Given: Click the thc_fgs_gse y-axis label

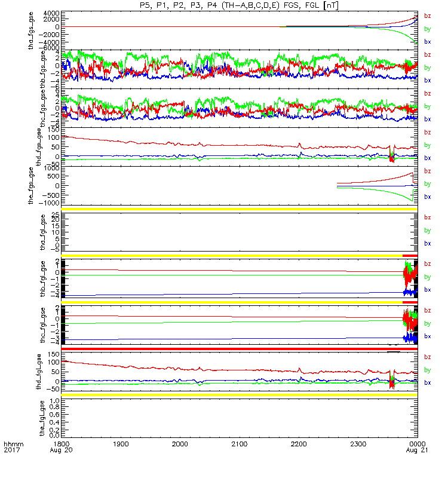Looking at the screenshot, I should pyautogui.click(x=43, y=108).
